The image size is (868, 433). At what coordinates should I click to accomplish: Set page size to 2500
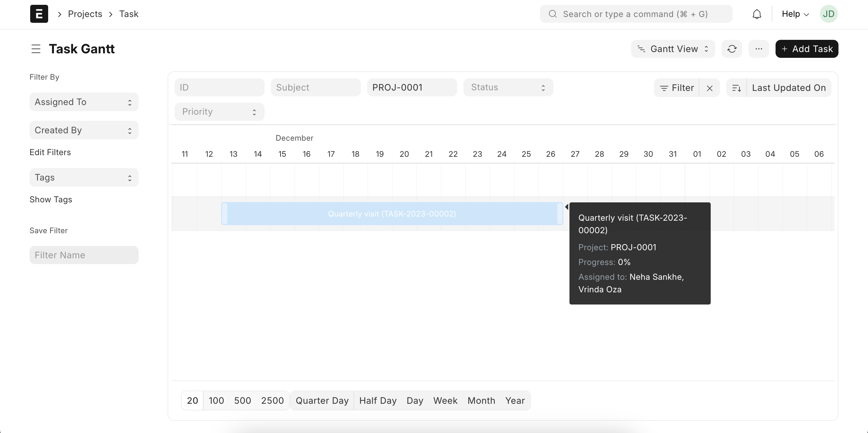click(x=272, y=401)
